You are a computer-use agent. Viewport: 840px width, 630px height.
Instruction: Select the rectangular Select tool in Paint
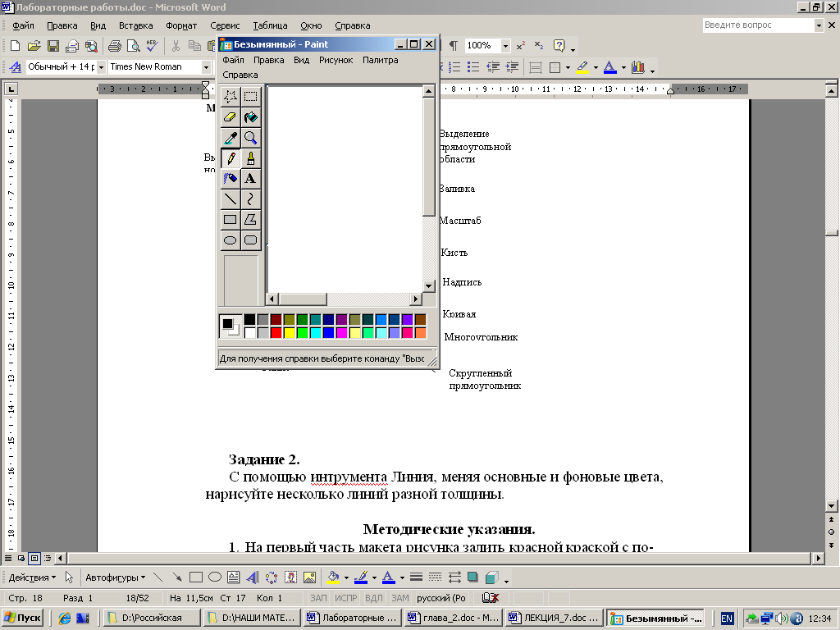coord(251,97)
